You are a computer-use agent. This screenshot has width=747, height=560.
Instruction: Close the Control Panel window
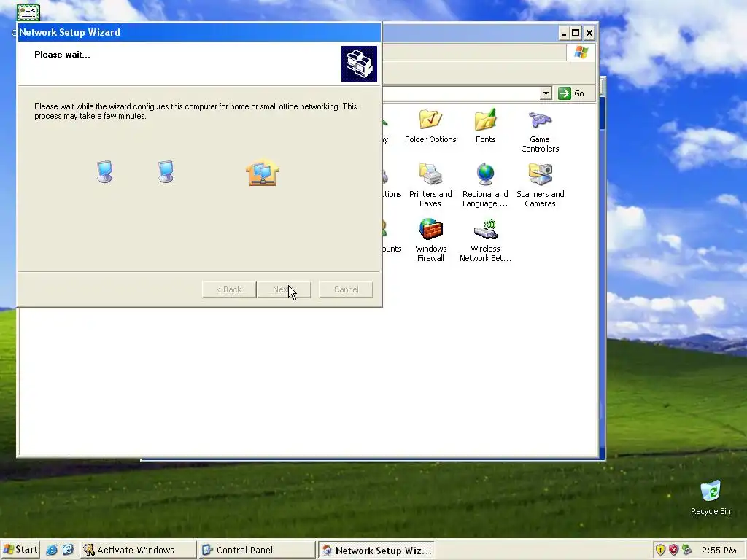pos(589,33)
